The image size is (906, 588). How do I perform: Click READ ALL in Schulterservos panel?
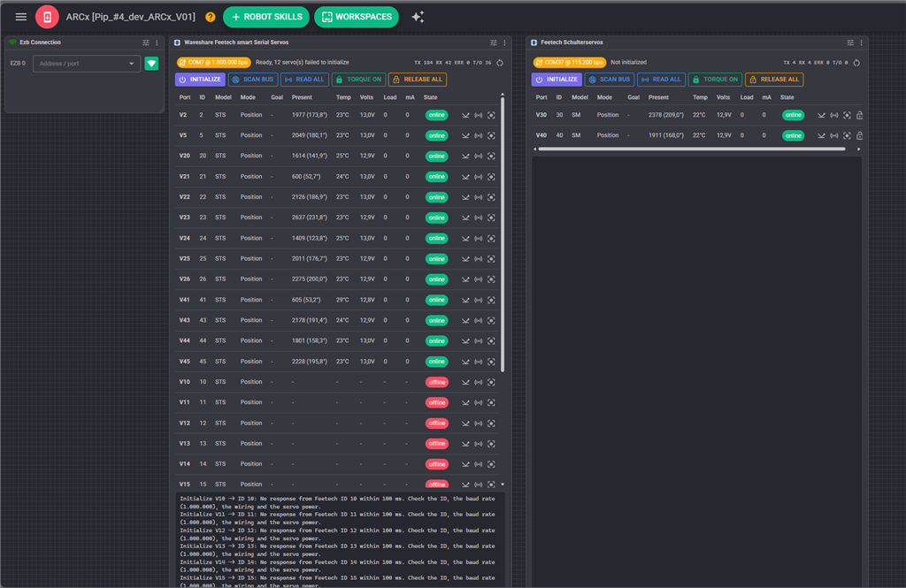point(661,80)
